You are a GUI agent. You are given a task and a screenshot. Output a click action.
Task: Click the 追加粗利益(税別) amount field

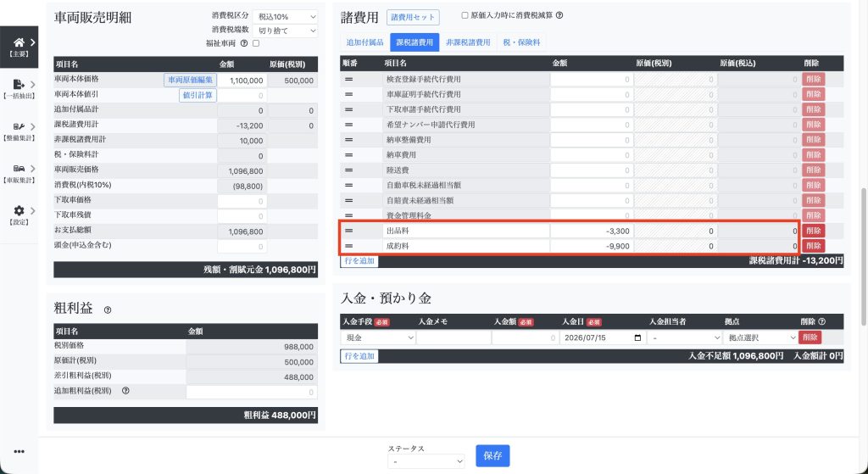click(x=252, y=392)
